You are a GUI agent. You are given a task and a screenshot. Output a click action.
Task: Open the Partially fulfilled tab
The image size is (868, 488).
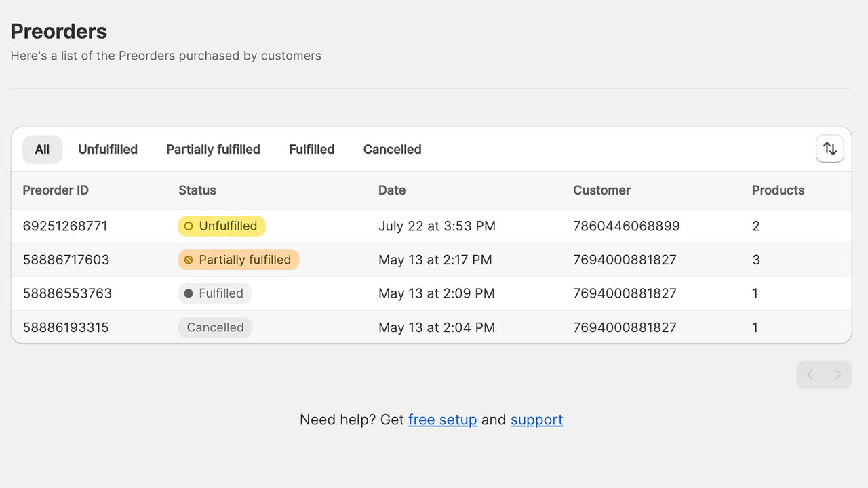(213, 150)
